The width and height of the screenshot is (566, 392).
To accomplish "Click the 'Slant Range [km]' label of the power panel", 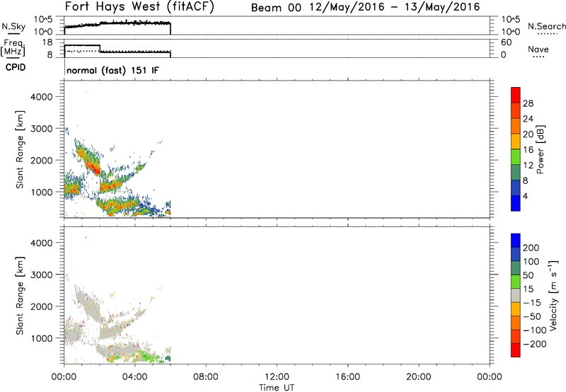I will pos(20,149).
